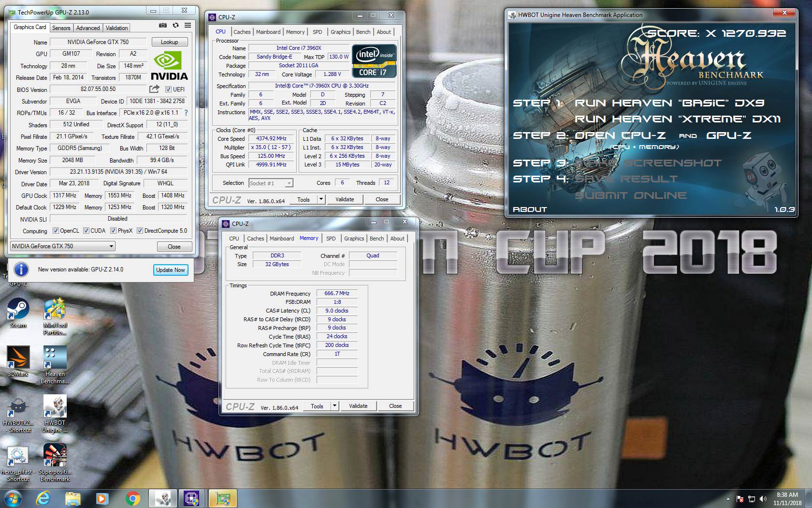Open Graphics tab in lower CPU-Z window
This screenshot has width=812, height=508.
pyautogui.click(x=354, y=239)
